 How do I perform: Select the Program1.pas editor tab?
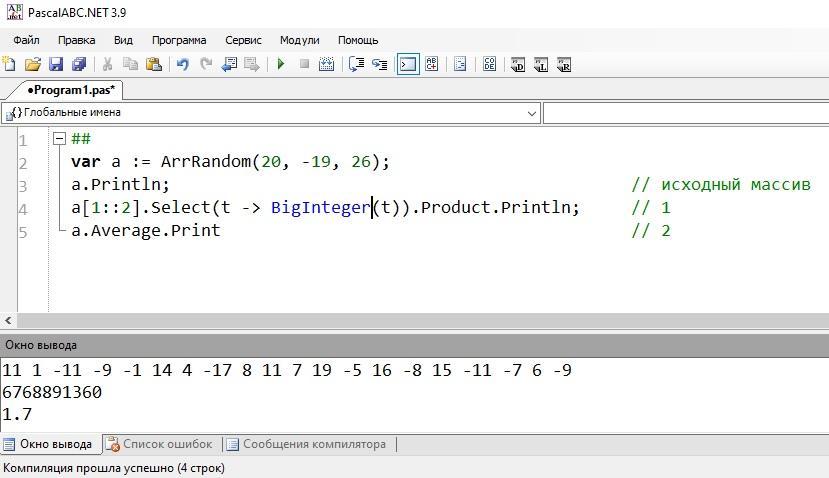click(x=70, y=90)
